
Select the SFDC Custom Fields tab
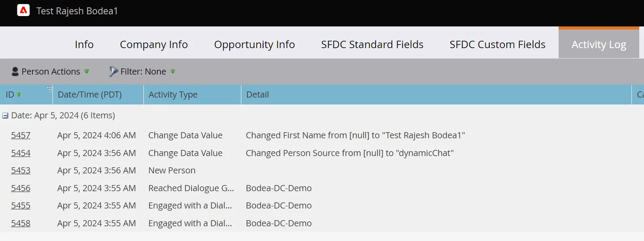click(498, 45)
